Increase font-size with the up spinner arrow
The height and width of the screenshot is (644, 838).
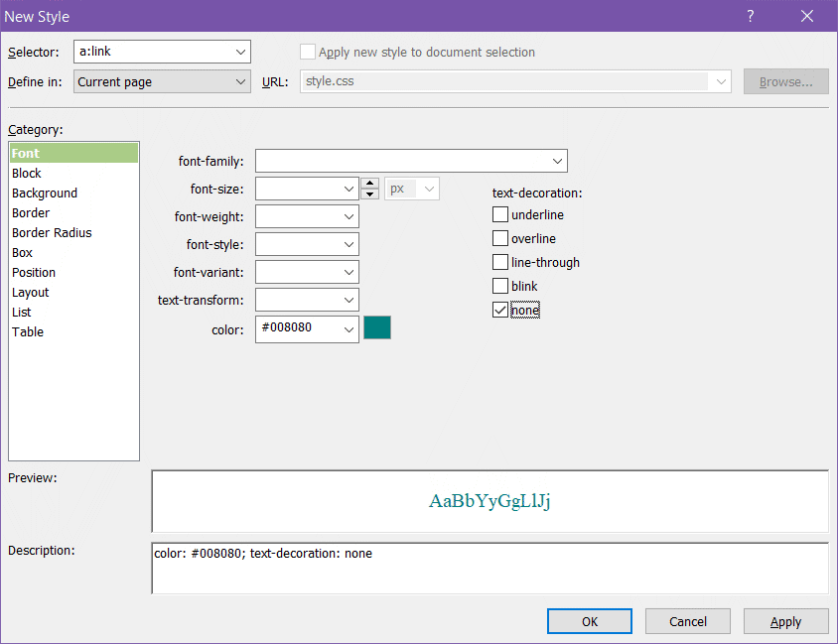point(369,184)
